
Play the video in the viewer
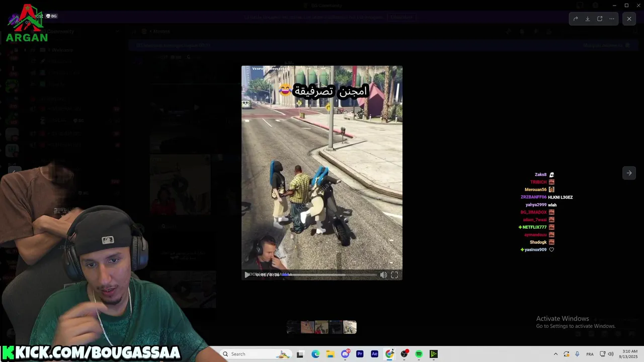[x=247, y=275]
